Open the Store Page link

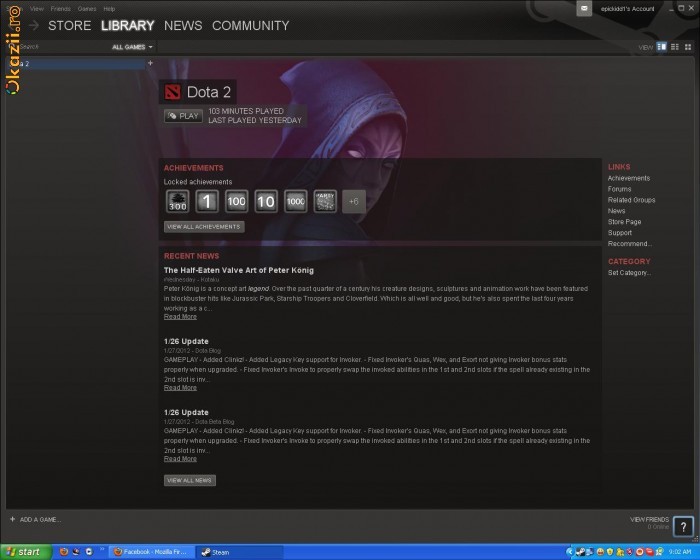(x=624, y=222)
